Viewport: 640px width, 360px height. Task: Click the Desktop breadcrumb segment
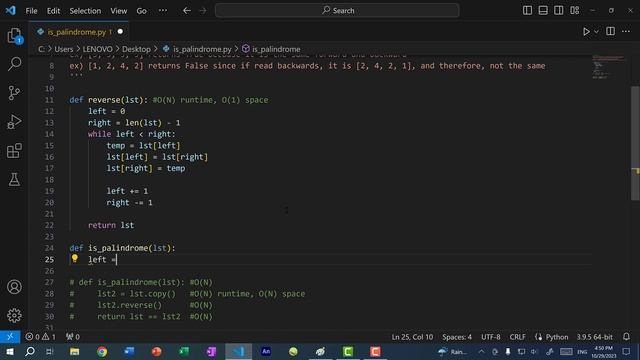(x=136, y=49)
